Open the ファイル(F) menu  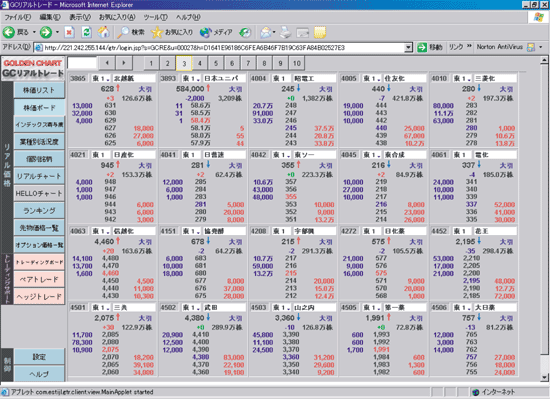(17, 17)
